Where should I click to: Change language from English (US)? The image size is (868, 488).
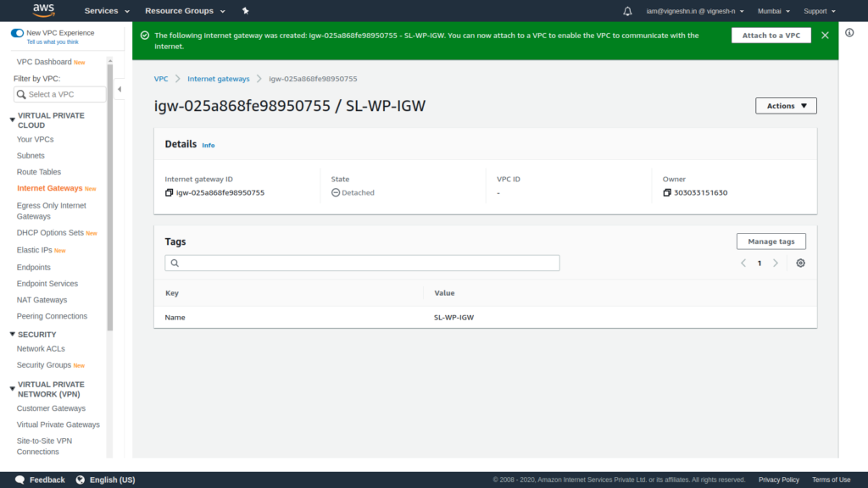point(106,480)
